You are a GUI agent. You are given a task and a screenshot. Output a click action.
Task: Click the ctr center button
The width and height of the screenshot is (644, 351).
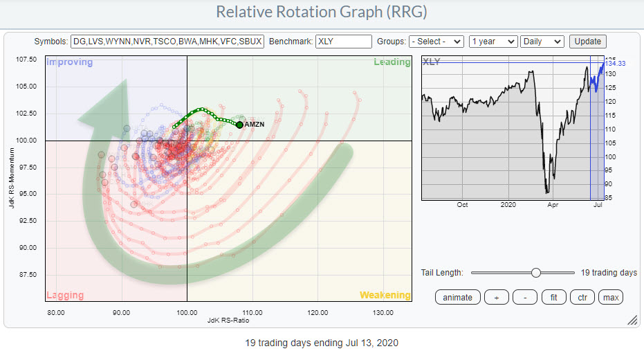coord(581,297)
